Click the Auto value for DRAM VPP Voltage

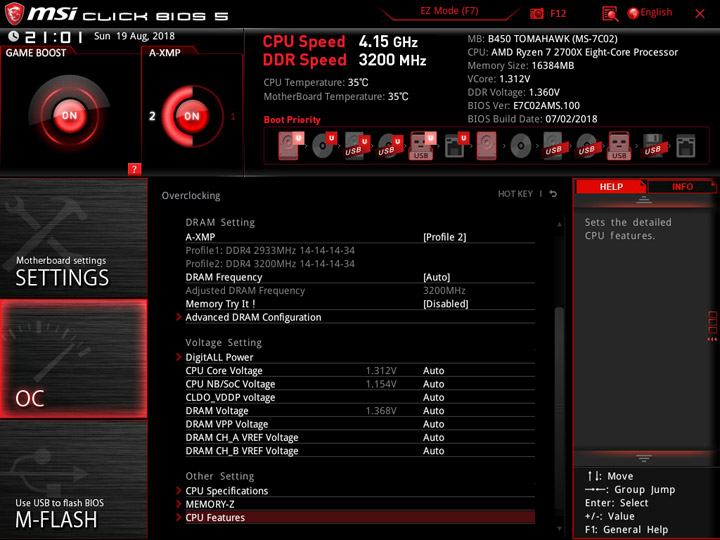tap(433, 424)
